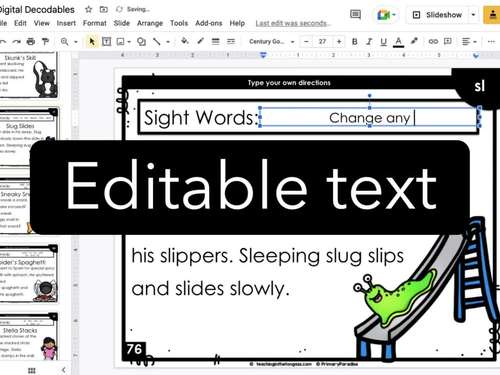Open the Slideshow options dropdown arrow
Viewport: 500px width, 375px height.
click(x=473, y=15)
